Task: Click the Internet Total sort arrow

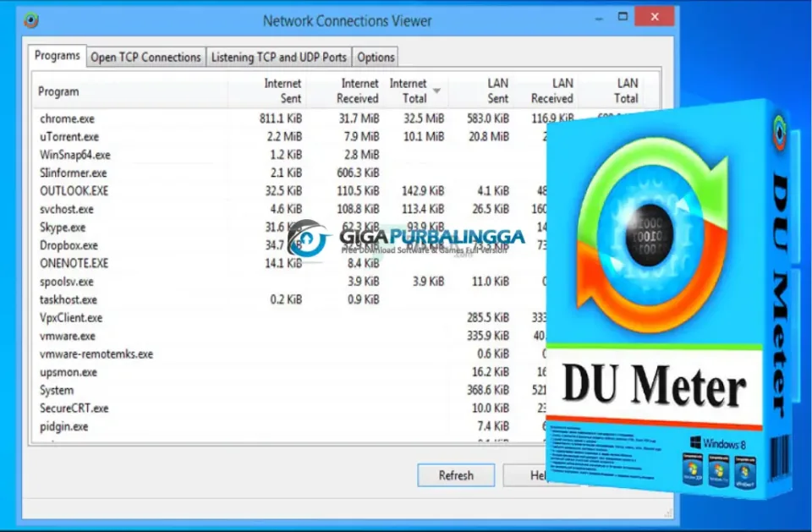Action: [x=436, y=90]
